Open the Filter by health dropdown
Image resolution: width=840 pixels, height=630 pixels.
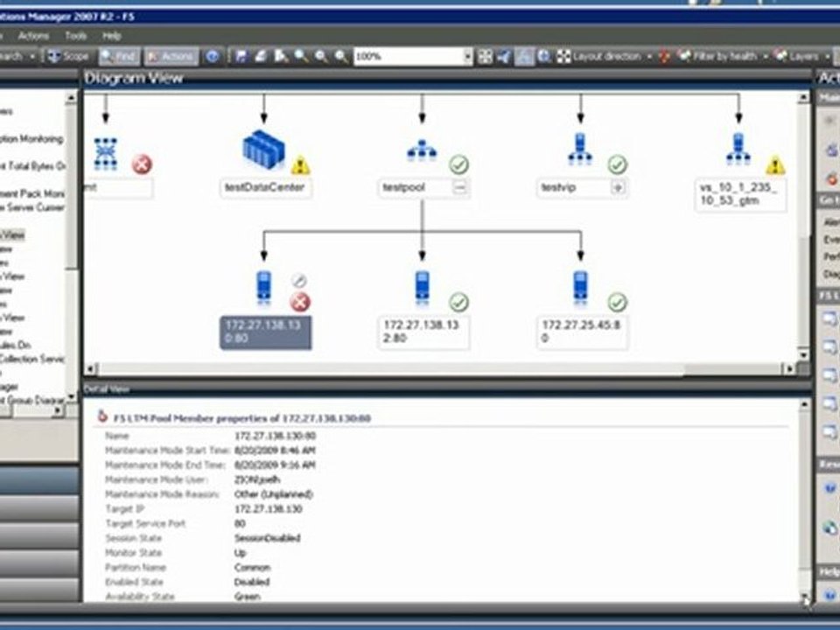tap(724, 56)
